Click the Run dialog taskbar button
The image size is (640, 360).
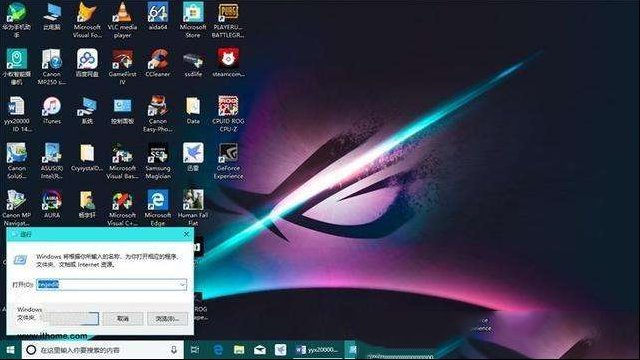[351, 350]
